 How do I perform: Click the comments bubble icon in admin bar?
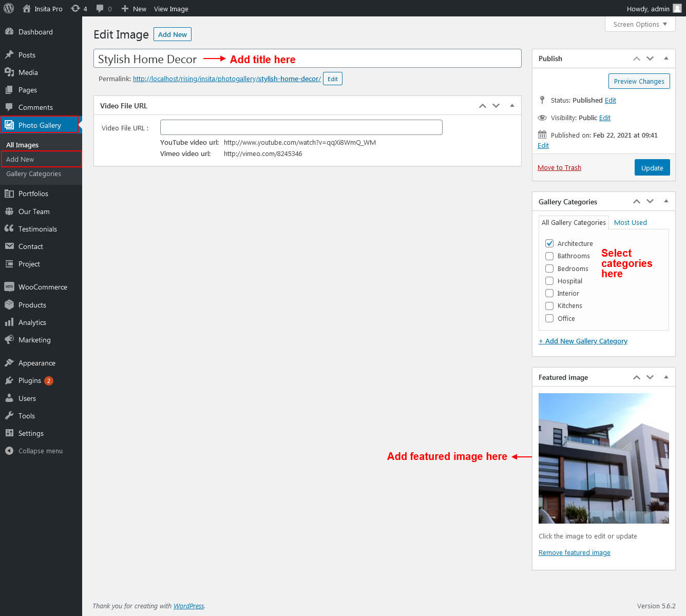click(x=100, y=8)
